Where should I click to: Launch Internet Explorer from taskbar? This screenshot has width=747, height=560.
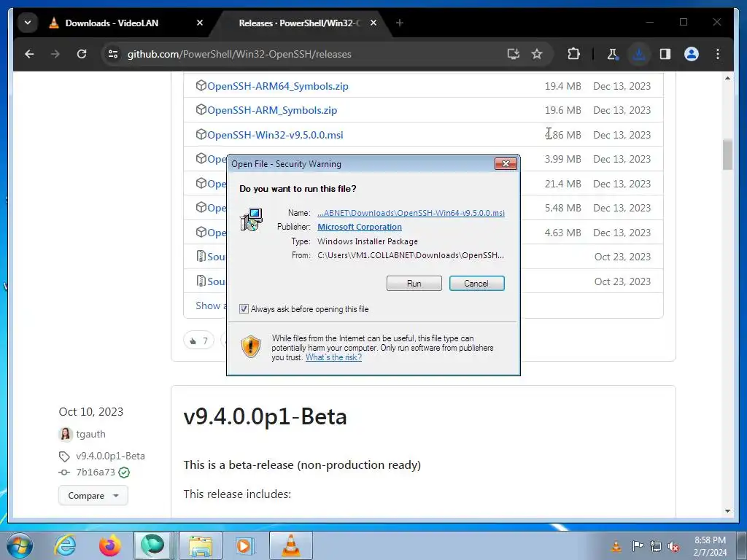65,545
